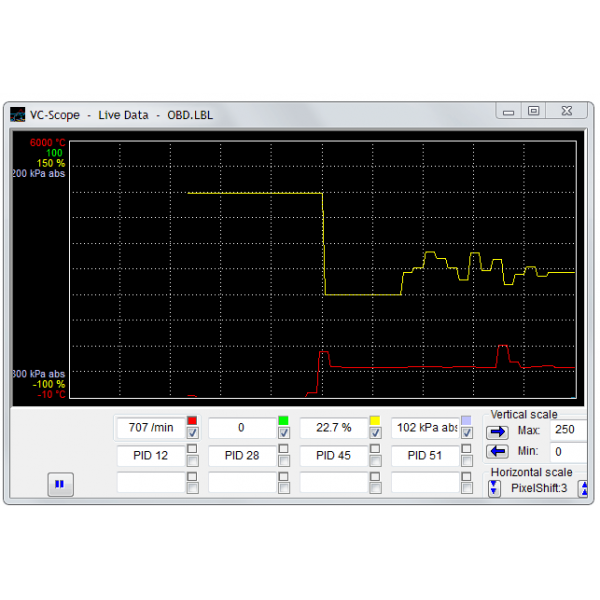Viewport: 600px width, 600px height.
Task: Tick the lower checkbox beside empty field under PID 12
Action: click(192, 488)
